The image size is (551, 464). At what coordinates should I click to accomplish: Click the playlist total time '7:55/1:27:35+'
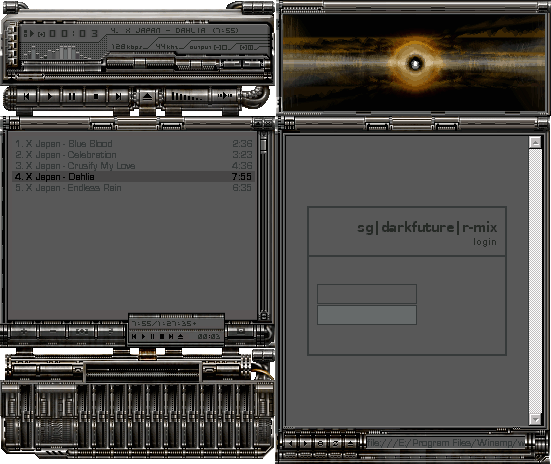pyautogui.click(x=164, y=323)
